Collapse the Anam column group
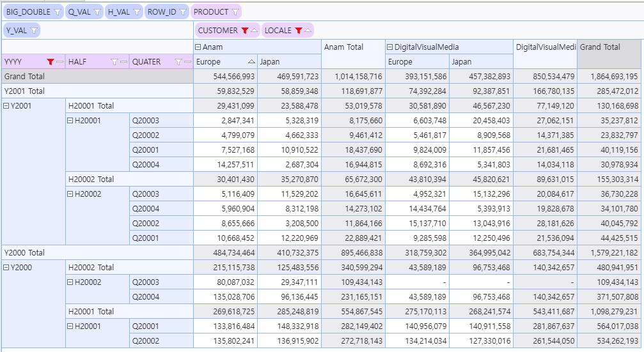This screenshot has height=352, width=644. click(x=198, y=47)
